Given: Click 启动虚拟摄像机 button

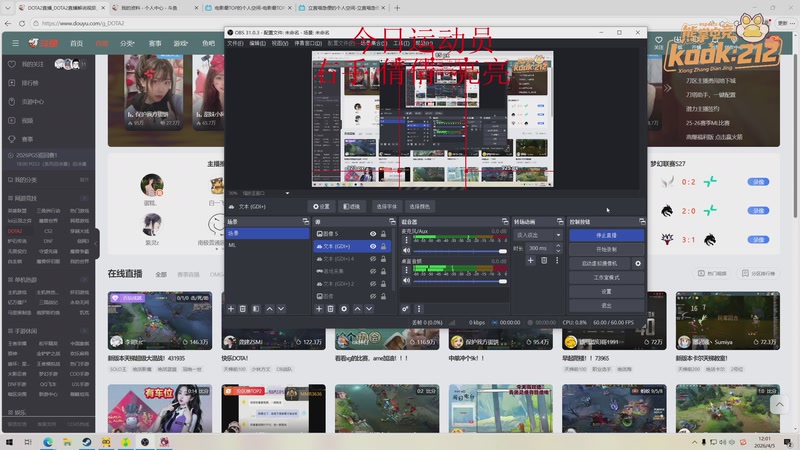Looking at the screenshot, I should tap(599, 263).
